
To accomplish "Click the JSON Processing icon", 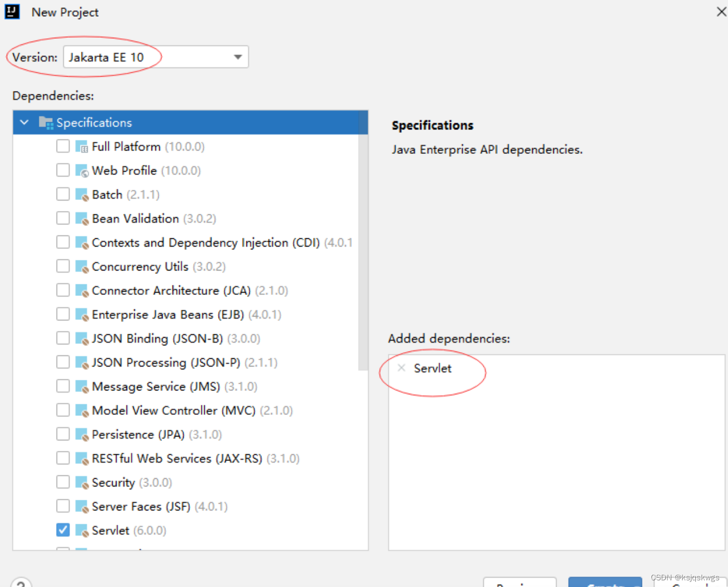I will click(x=82, y=363).
